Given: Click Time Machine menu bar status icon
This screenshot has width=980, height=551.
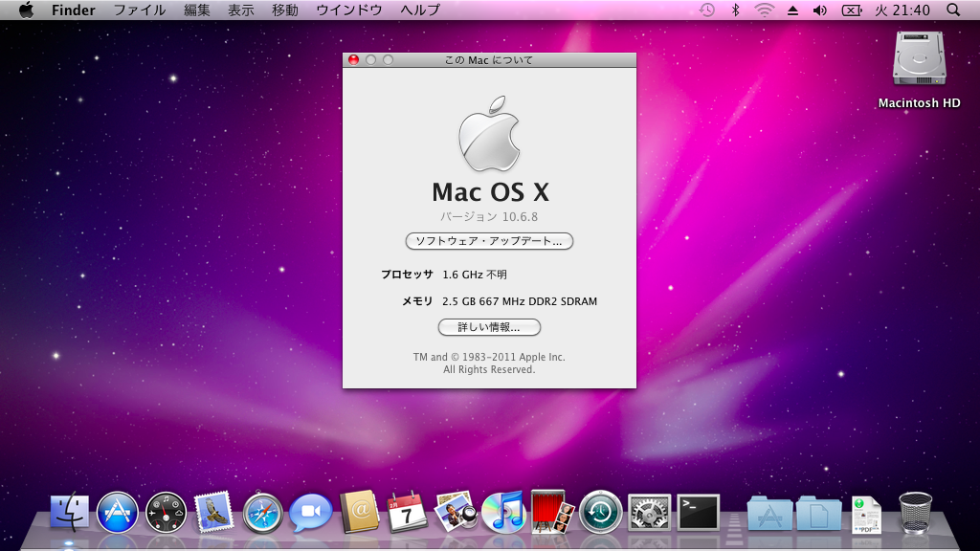Looking at the screenshot, I should [707, 10].
